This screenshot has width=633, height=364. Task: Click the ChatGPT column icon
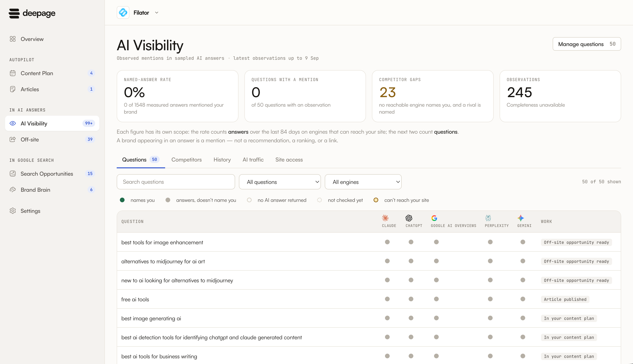pyautogui.click(x=409, y=218)
